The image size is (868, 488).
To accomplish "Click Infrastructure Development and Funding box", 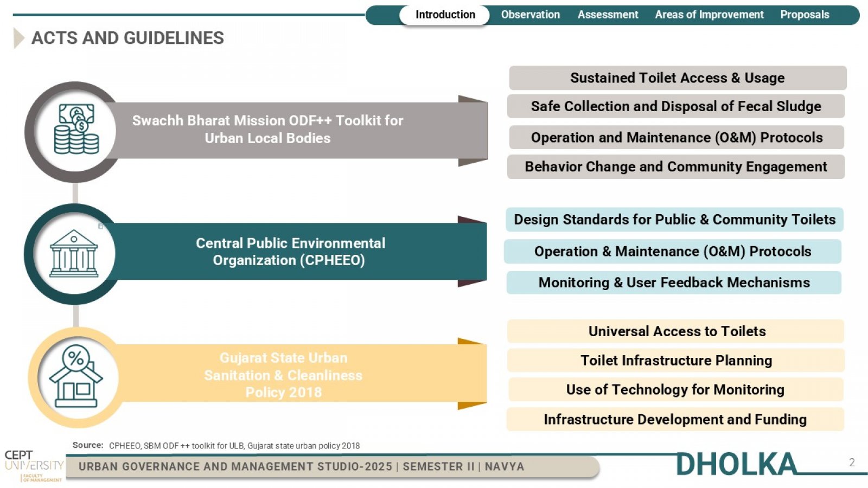I will pyautogui.click(x=675, y=420).
